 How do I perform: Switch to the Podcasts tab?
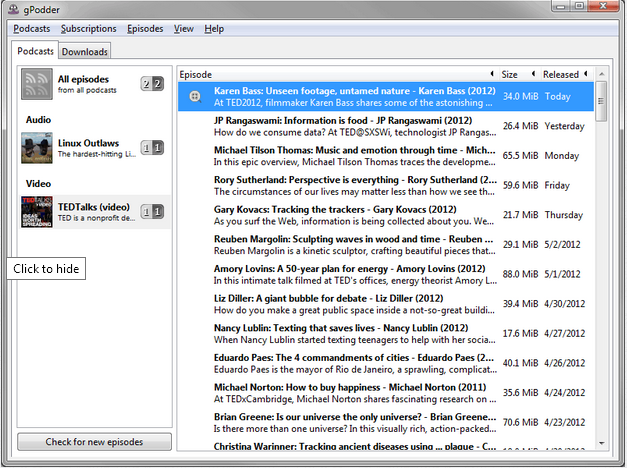click(35, 51)
